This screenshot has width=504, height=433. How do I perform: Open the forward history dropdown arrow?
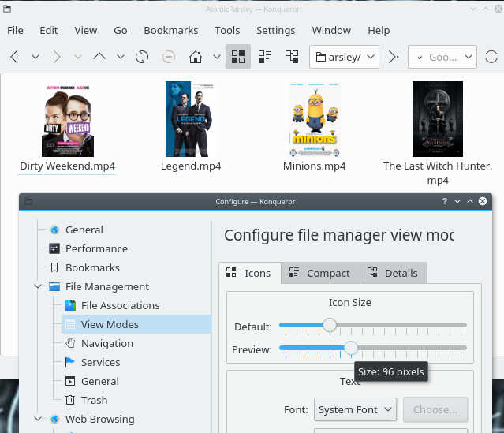coord(78,57)
